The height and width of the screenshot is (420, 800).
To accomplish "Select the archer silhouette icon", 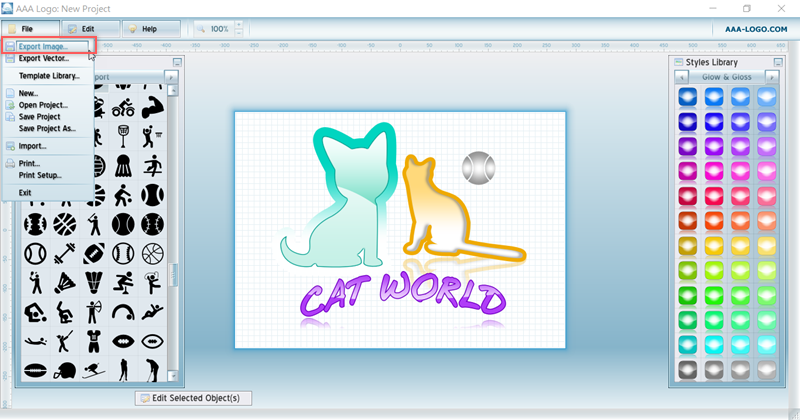I will pyautogui.click(x=94, y=310).
